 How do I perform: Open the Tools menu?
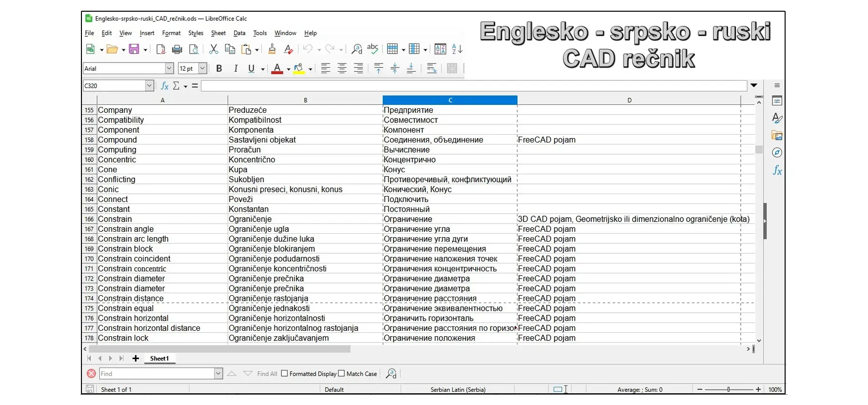(260, 33)
